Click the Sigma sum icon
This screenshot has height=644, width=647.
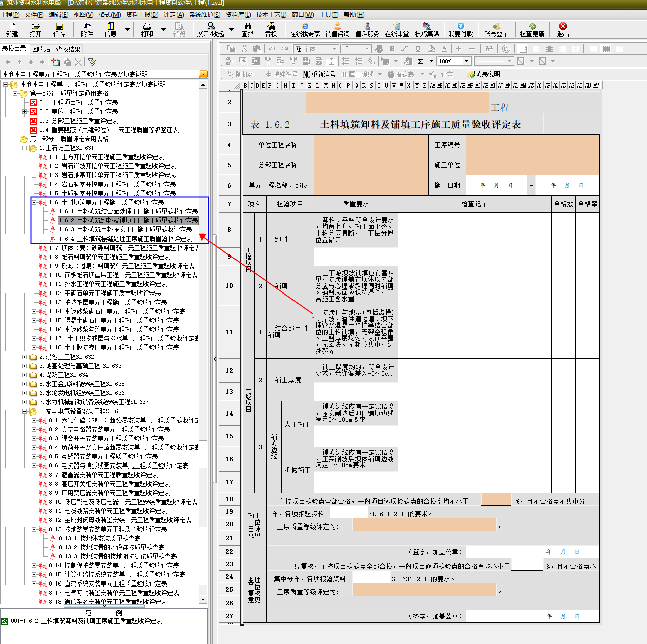pos(420,61)
